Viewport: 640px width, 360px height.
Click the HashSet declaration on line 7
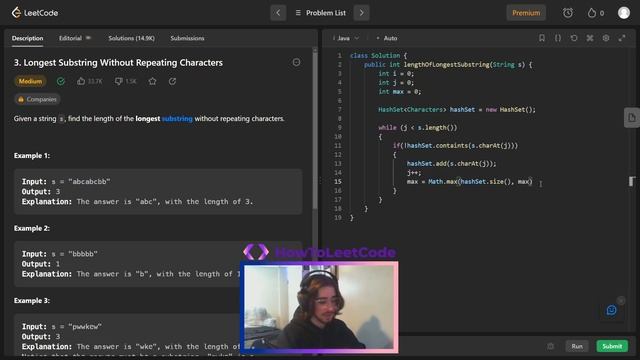pos(457,110)
